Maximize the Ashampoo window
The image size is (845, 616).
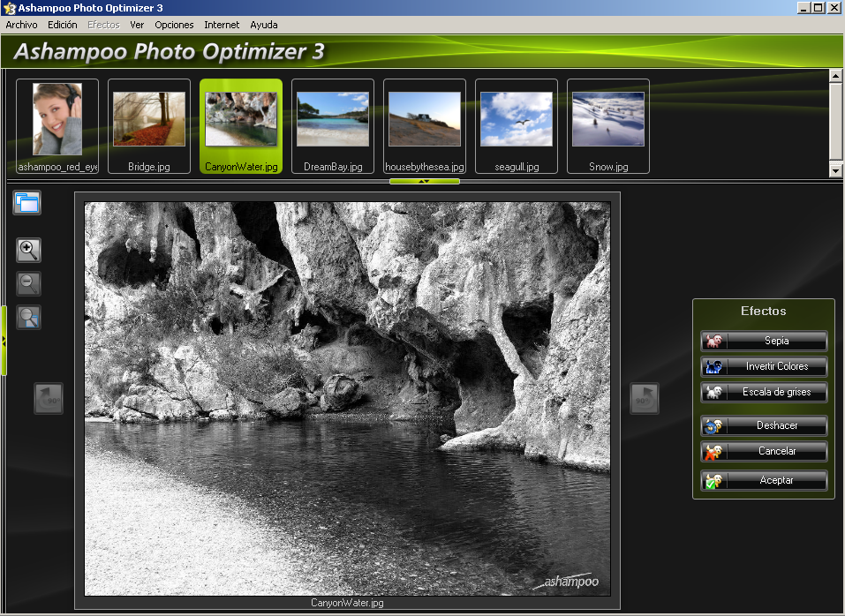point(818,8)
